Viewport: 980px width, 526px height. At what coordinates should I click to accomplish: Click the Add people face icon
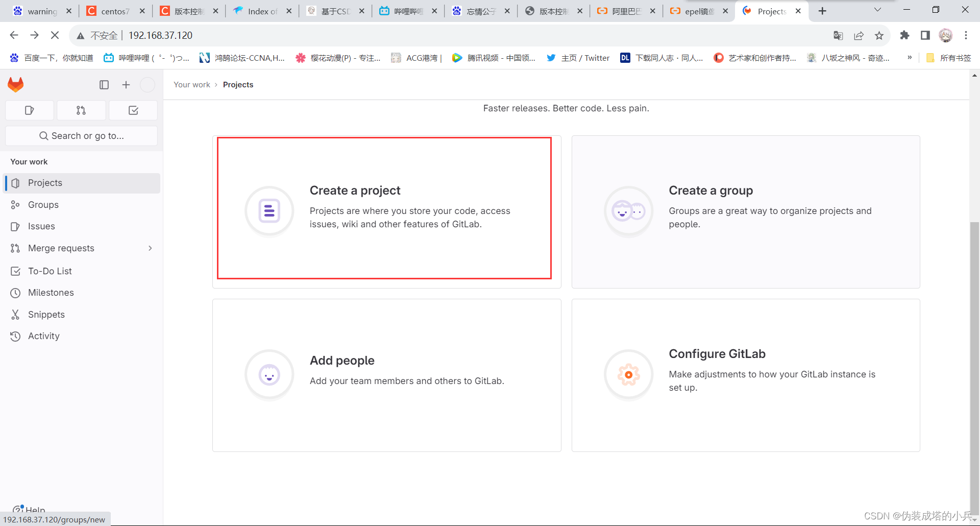(x=269, y=375)
